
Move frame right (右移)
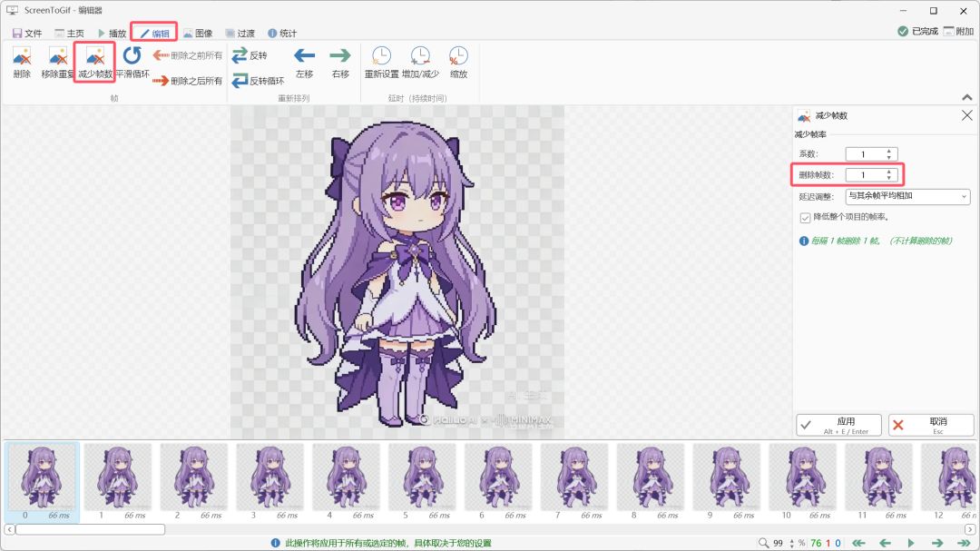click(x=340, y=63)
